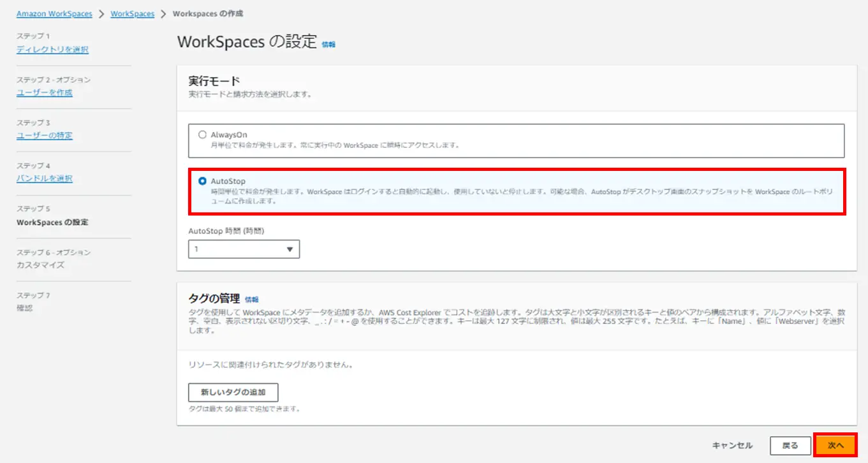Click the 戻る button
868x463 pixels.
(790, 445)
